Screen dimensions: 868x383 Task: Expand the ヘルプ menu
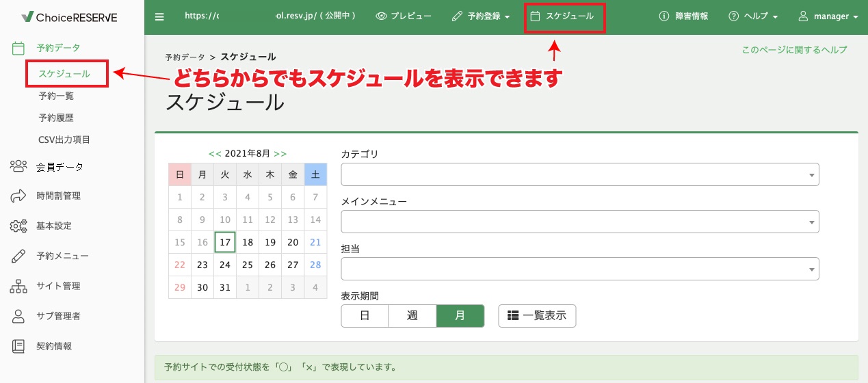[753, 16]
